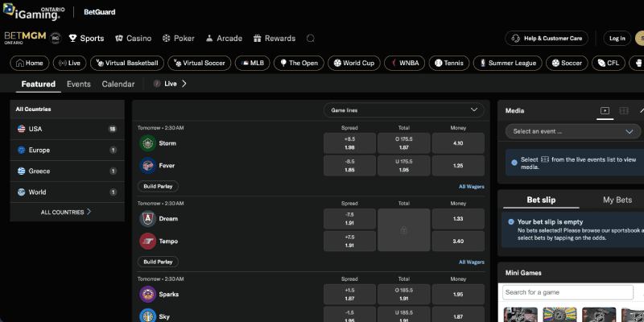Image resolution: width=644 pixels, height=322 pixels.
Task: Open Virtual Soccer
Action: pyautogui.click(x=199, y=64)
